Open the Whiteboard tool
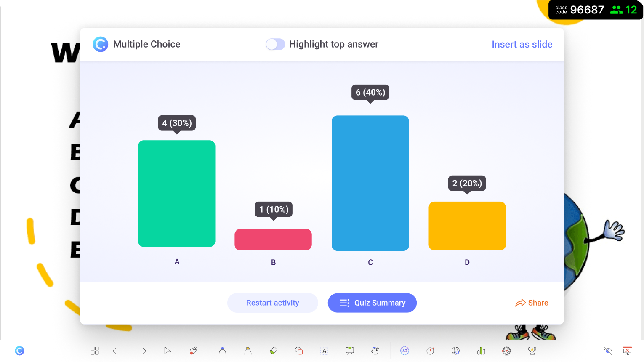Screen dimensions: 644x362 click(349, 351)
